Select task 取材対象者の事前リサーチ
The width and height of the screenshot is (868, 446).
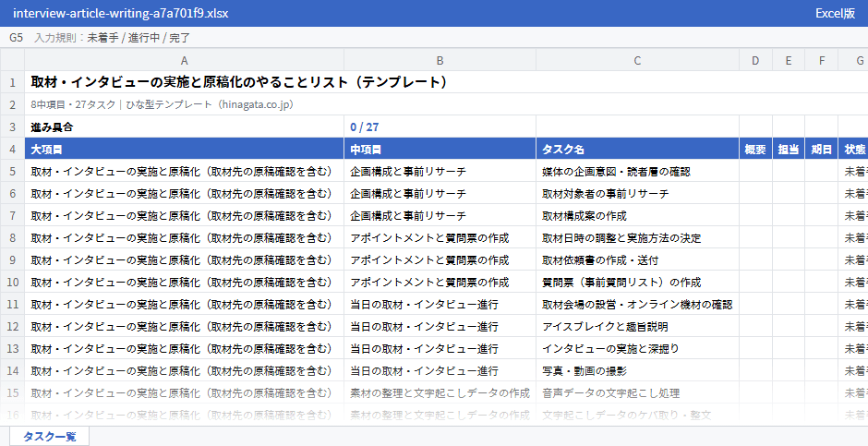pos(637,193)
